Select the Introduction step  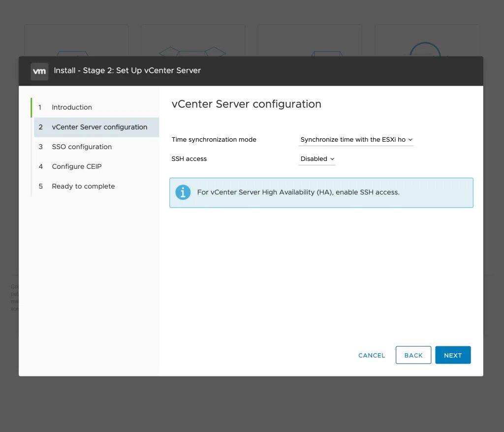tap(72, 107)
